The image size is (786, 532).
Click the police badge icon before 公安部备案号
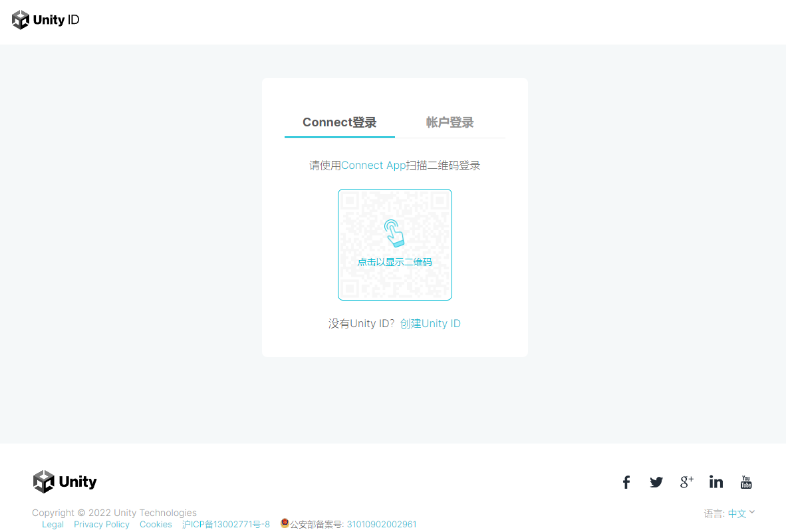point(285,523)
